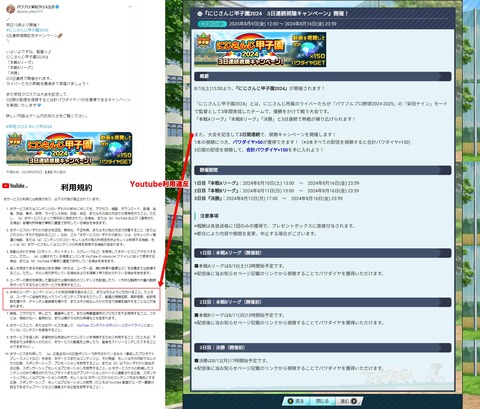Image resolution: width=480 pixels, height=409 pixels.
Task: Click the circular icon before the notice title
Action: click(199, 14)
